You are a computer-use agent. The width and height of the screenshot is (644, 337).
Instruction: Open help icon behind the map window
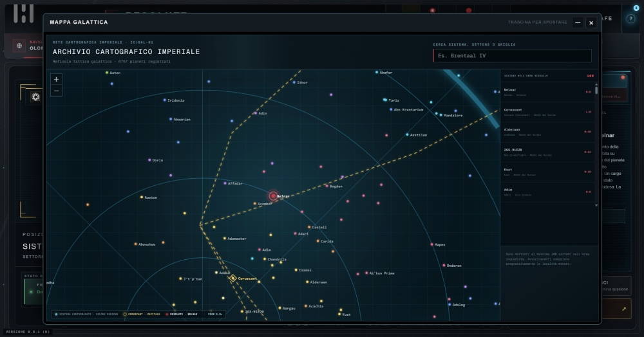(631, 19)
